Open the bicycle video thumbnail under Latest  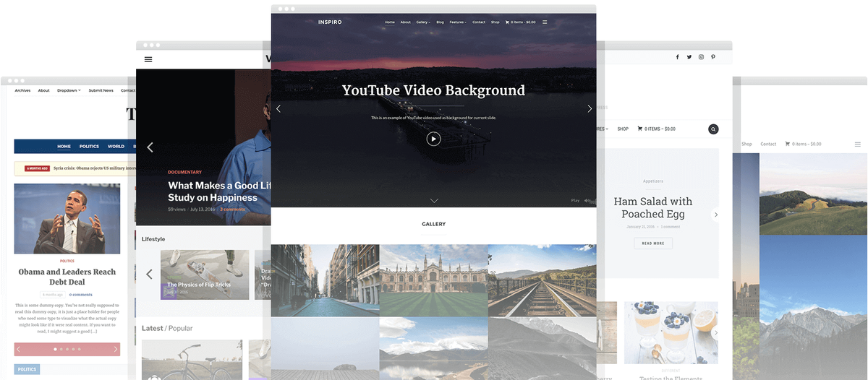[x=192, y=360]
